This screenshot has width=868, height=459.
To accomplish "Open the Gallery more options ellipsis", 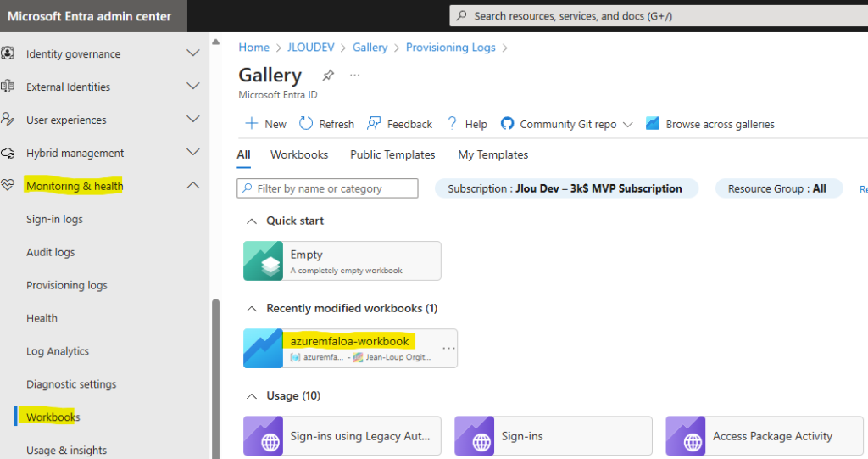I will [355, 75].
